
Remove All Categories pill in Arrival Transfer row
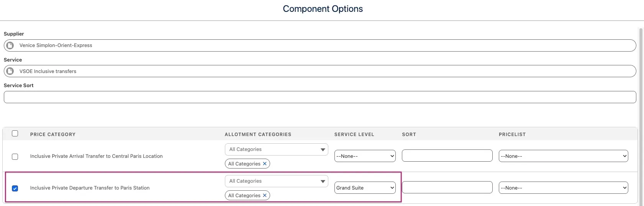(x=265, y=164)
